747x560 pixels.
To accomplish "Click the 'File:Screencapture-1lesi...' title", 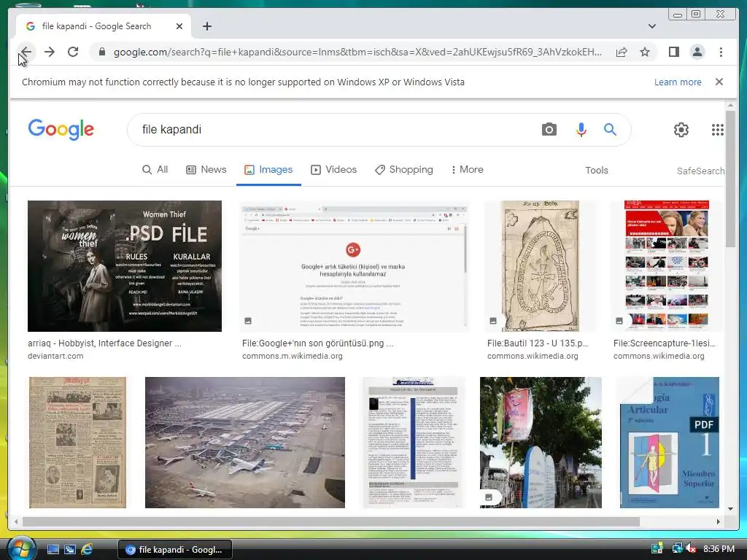I will pos(664,343).
